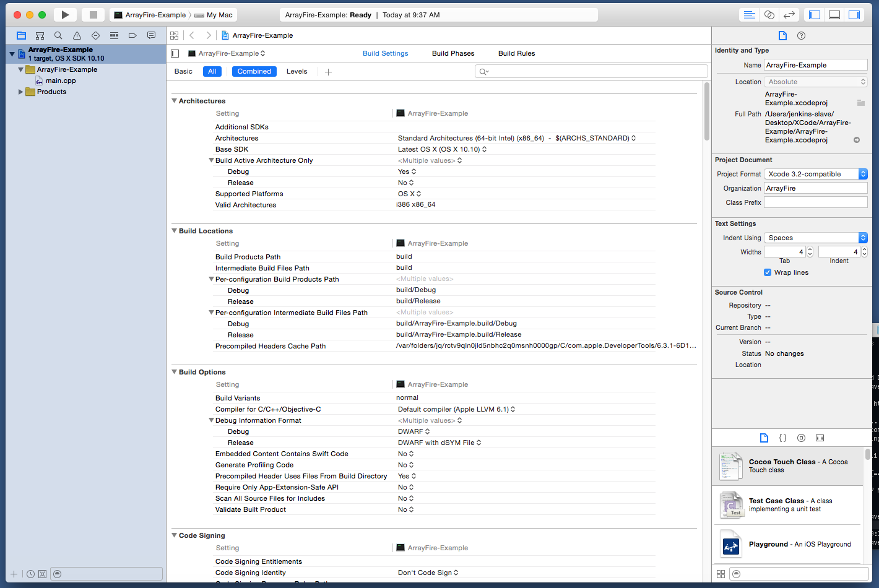Show the Issue navigator warning icon
879x588 pixels.
77,36
